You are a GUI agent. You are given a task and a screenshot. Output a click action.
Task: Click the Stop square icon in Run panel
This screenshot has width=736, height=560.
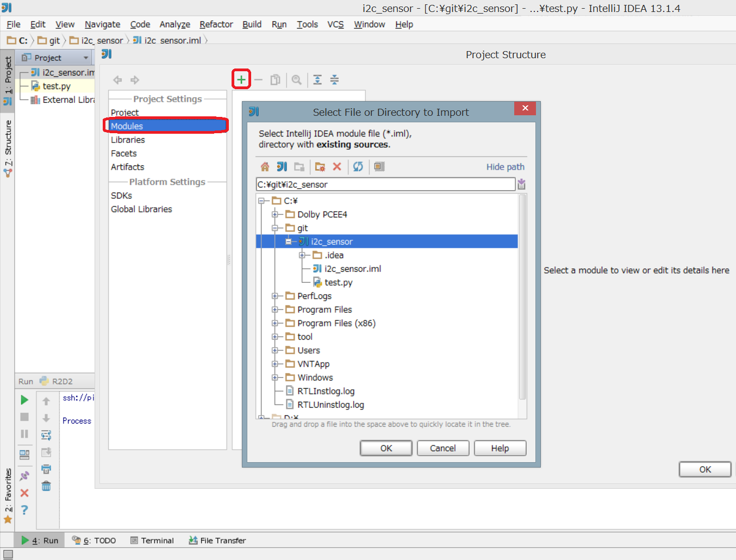(24, 417)
